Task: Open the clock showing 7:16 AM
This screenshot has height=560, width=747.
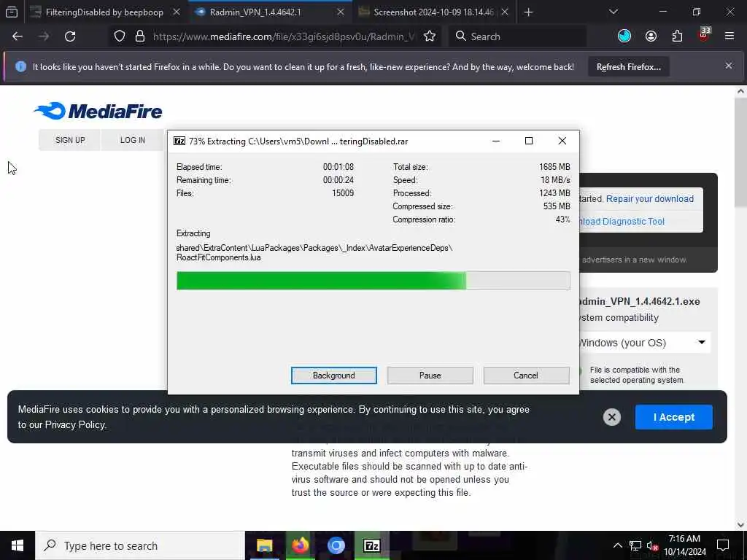Action: (684, 545)
